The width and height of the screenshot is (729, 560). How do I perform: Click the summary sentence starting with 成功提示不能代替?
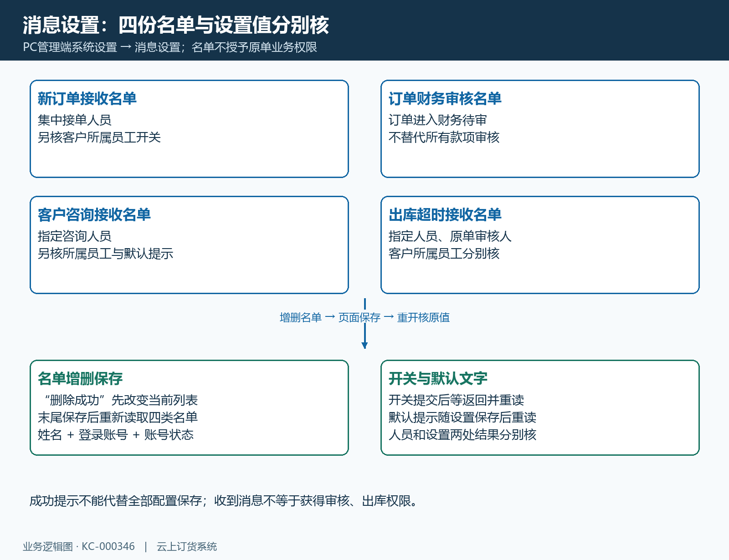point(224,501)
